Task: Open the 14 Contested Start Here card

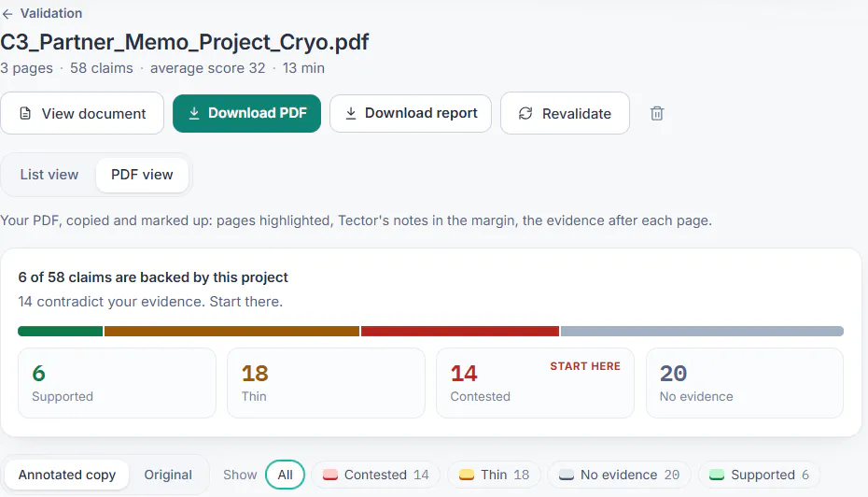Action: click(x=536, y=383)
